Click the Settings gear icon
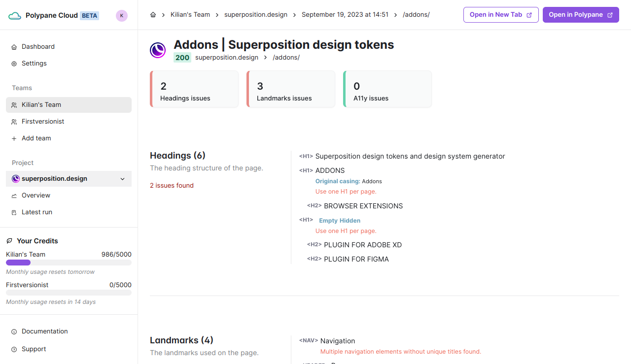The height and width of the screenshot is (364, 631). [14, 64]
